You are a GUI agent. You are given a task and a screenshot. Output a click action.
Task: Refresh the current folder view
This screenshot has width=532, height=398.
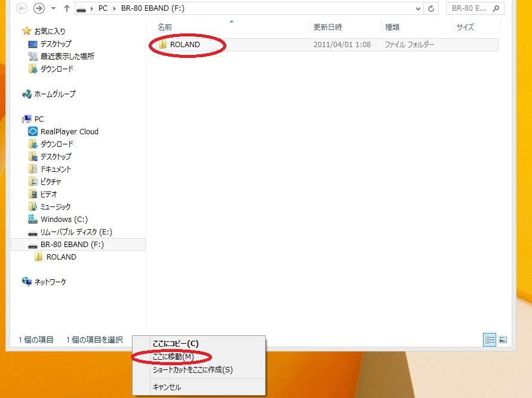point(431,8)
